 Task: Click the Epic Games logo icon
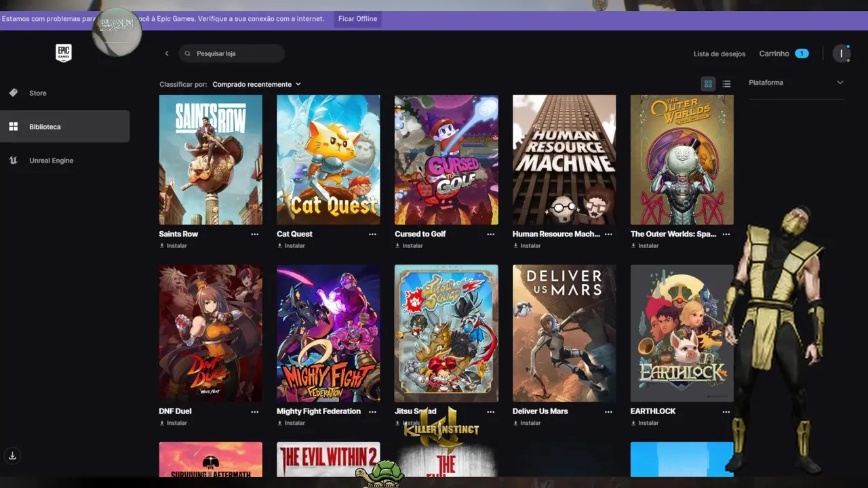(x=64, y=53)
